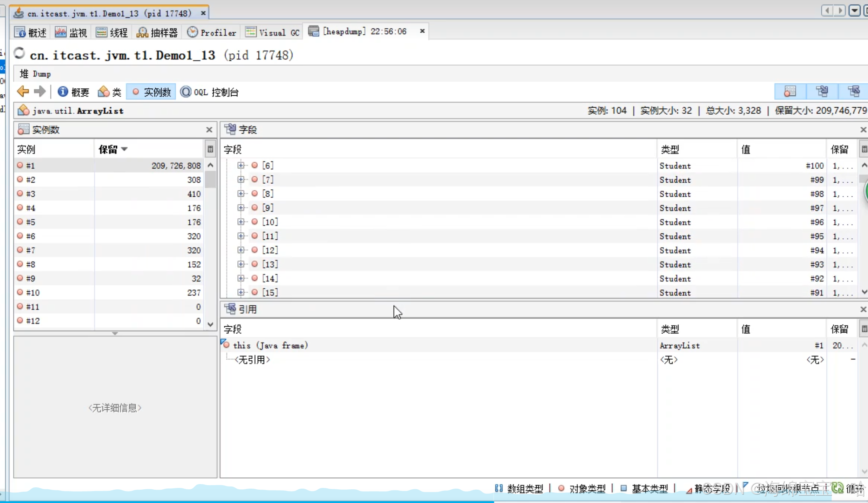
Task: Toggle the instances panel toolbar icon
Action: coord(790,91)
